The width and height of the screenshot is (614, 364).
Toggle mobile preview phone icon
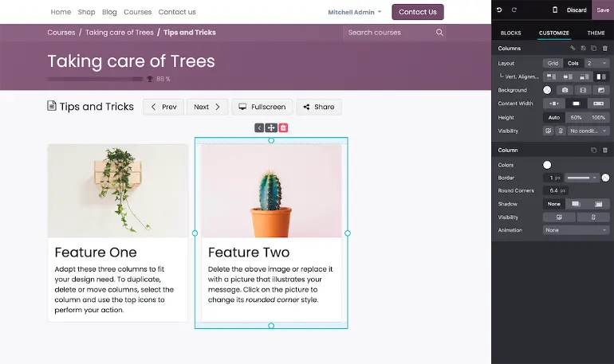[555, 10]
